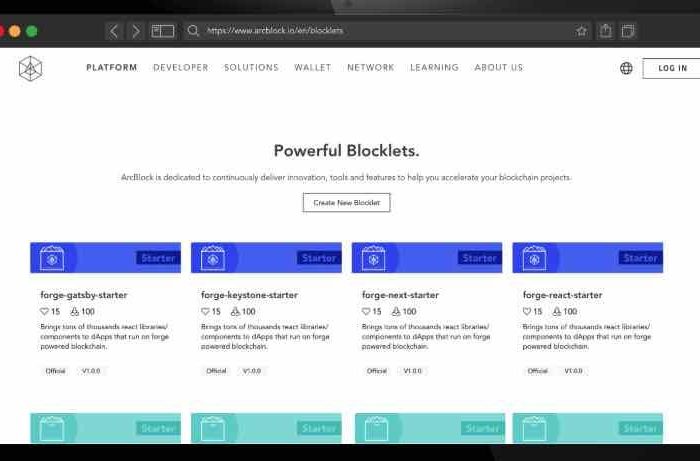Click Official tag under forge-next-starter
This screenshot has width=700, height=461.
coord(377,371)
